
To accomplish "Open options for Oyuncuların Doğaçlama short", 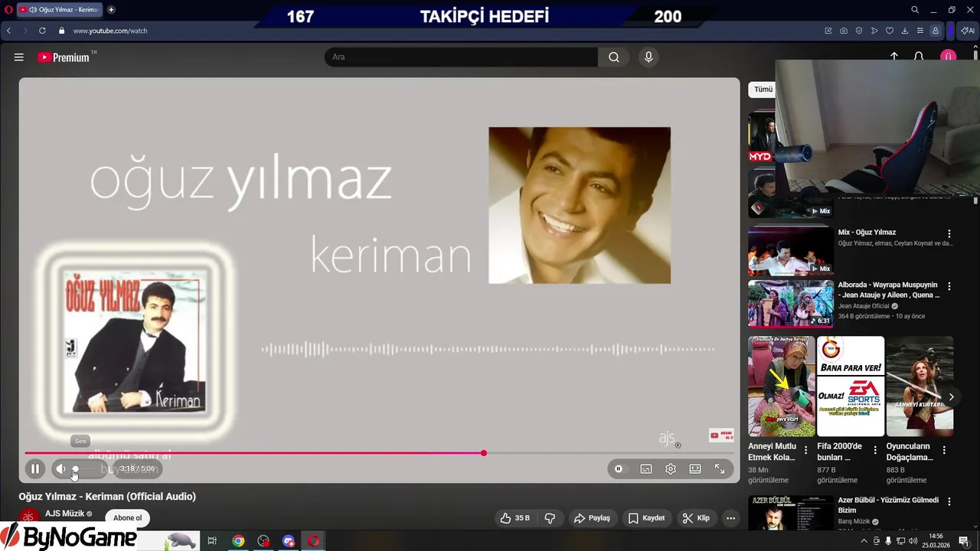I will pos(944,450).
